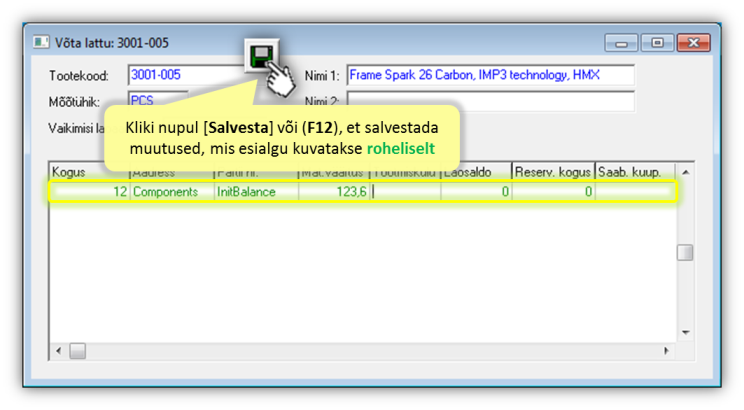Maximize the Võta lattu window
This screenshot has width=744, height=410.
pyautogui.click(x=658, y=43)
